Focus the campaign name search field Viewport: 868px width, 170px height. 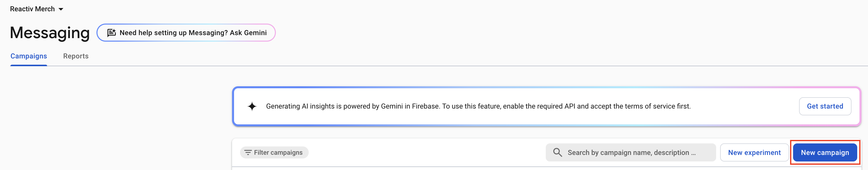[x=633, y=152]
